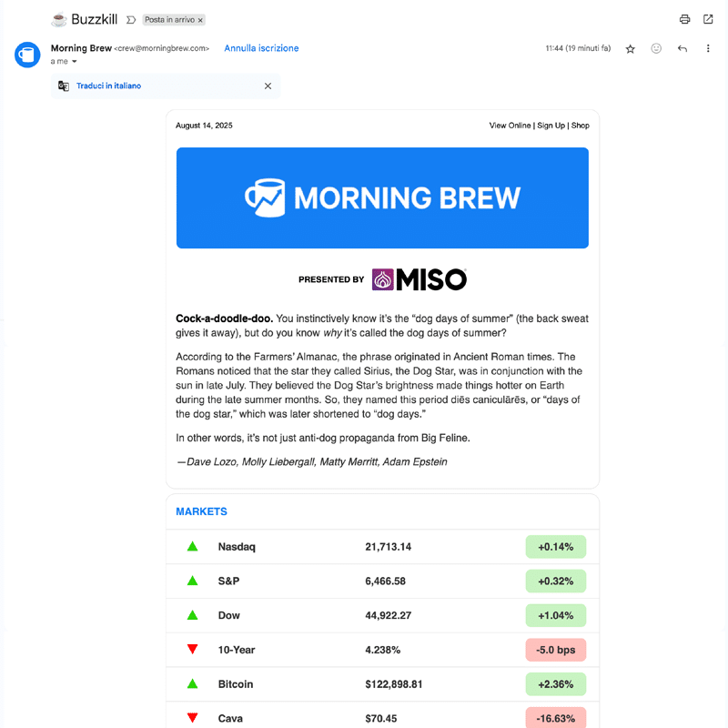Open email in a new window

point(708,19)
